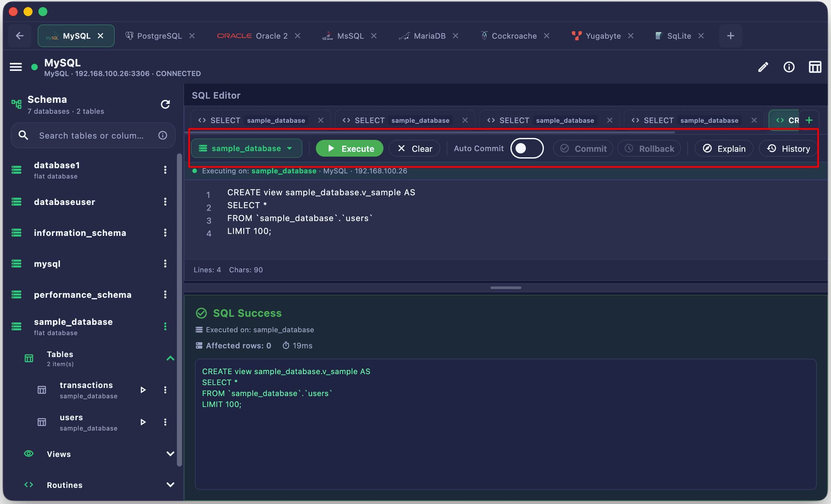Close the Oracle 2 connection tab
This screenshot has width=831, height=504.
click(x=297, y=36)
